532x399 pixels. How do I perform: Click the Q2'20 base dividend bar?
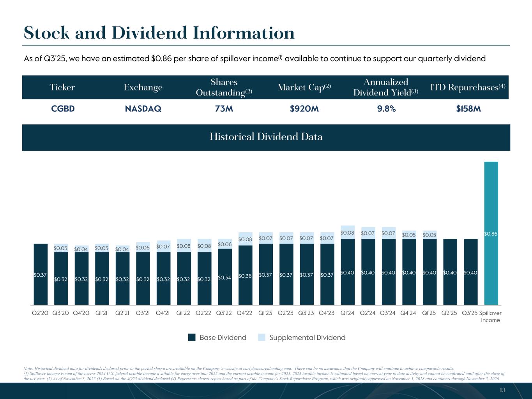pyautogui.click(x=41, y=274)
